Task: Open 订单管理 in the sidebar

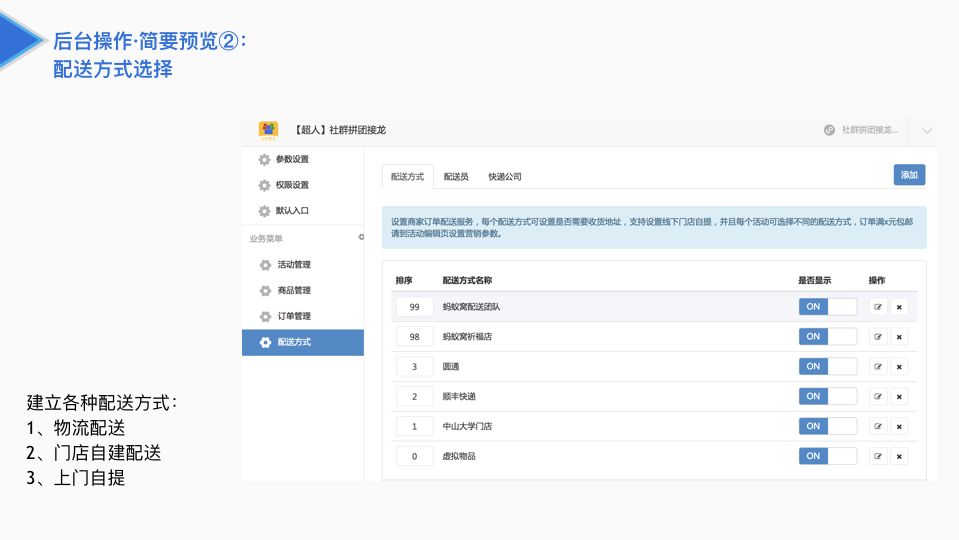Action: [294, 316]
